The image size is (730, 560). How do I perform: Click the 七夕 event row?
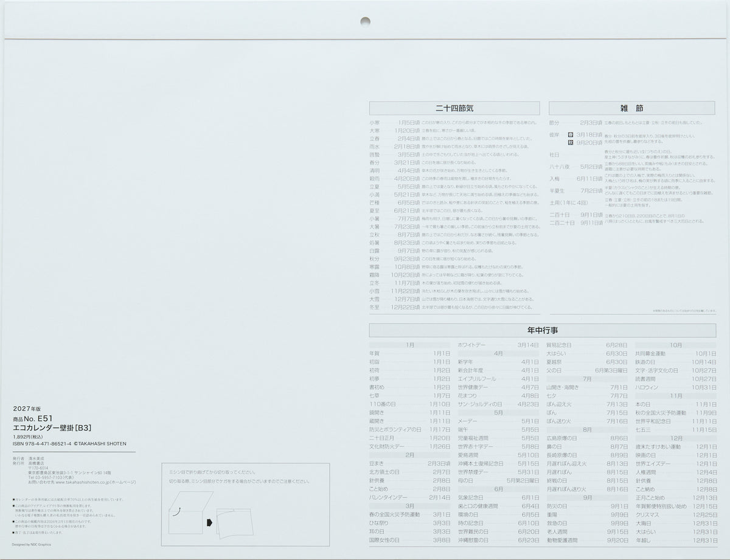(x=587, y=395)
